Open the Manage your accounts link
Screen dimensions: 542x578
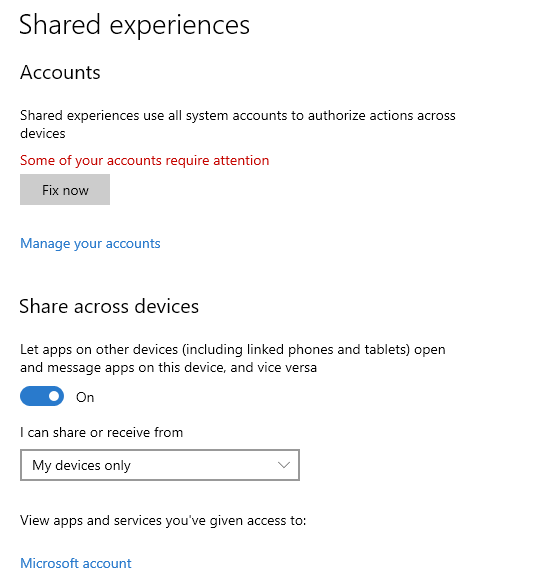pos(90,243)
